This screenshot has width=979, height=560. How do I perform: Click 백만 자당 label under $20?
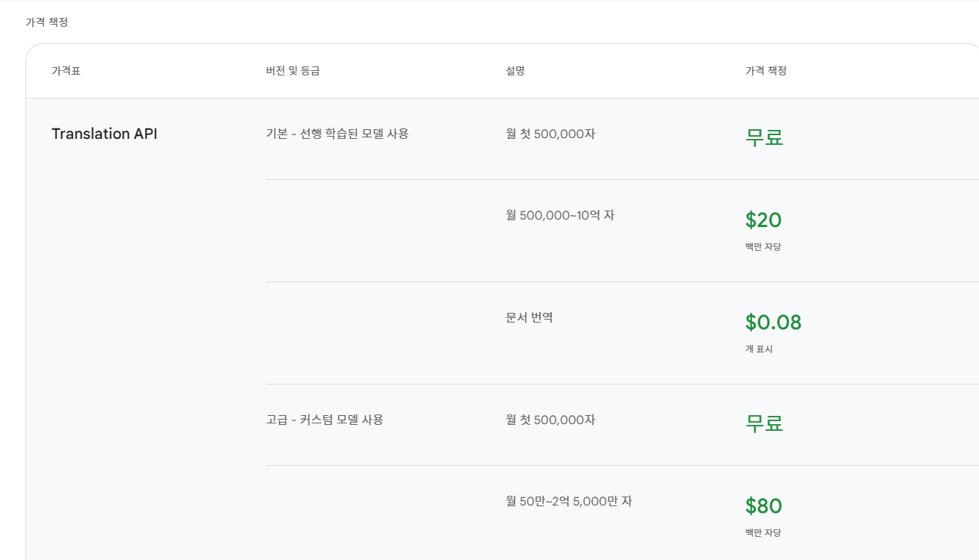[x=763, y=246]
